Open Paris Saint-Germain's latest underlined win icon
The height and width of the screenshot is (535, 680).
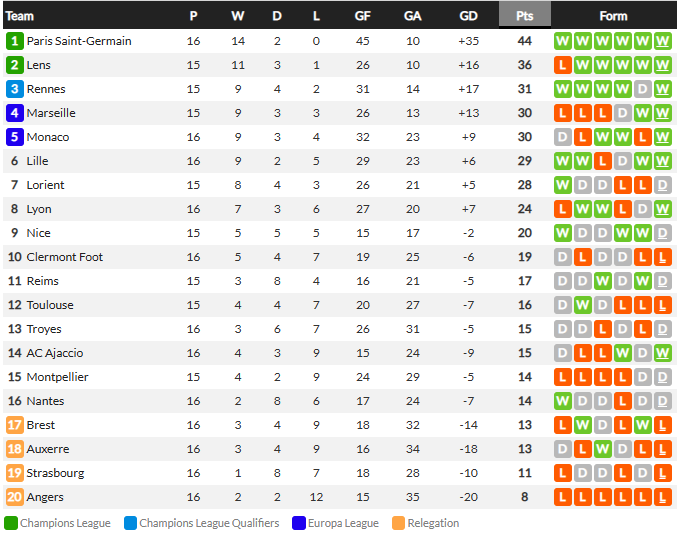(x=663, y=41)
